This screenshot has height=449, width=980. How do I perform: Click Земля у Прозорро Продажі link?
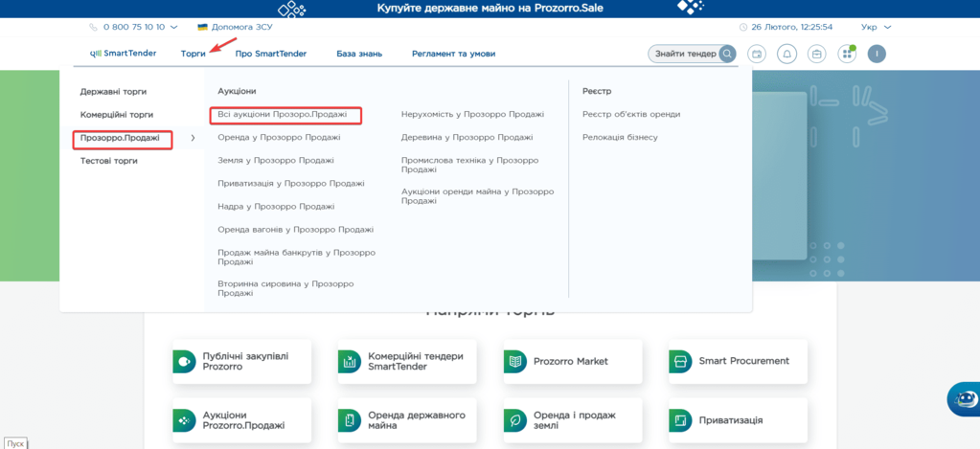click(275, 161)
